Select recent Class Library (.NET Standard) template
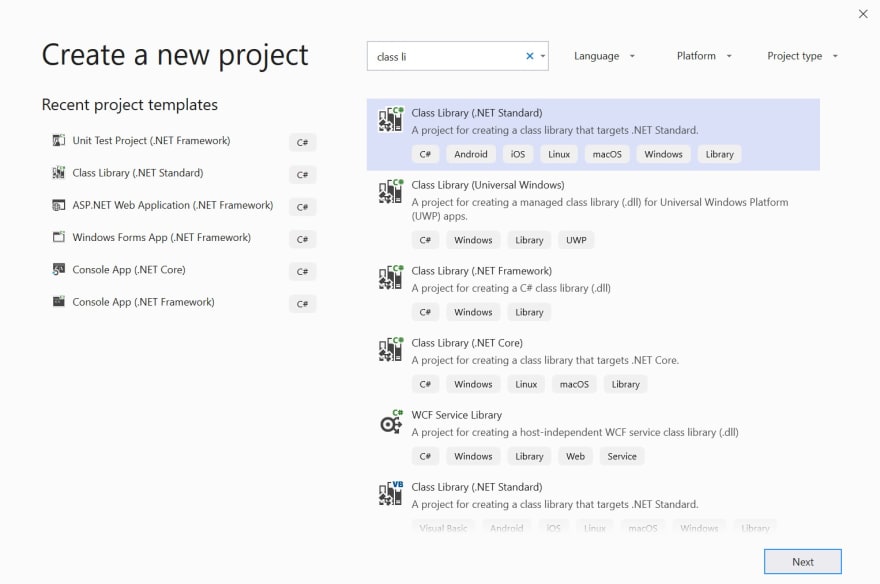Viewport: 880px width, 584px height. 138,173
